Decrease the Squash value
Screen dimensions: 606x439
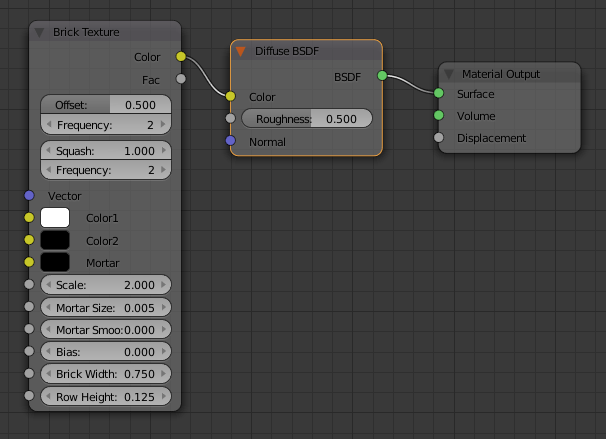(49, 150)
